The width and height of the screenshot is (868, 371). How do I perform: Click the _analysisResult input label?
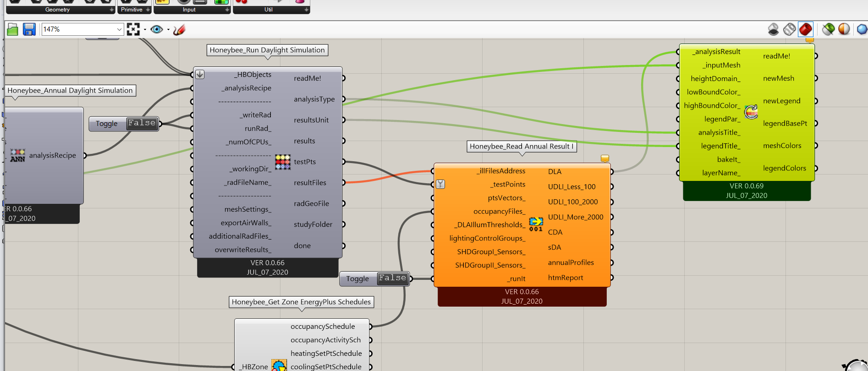coord(716,52)
